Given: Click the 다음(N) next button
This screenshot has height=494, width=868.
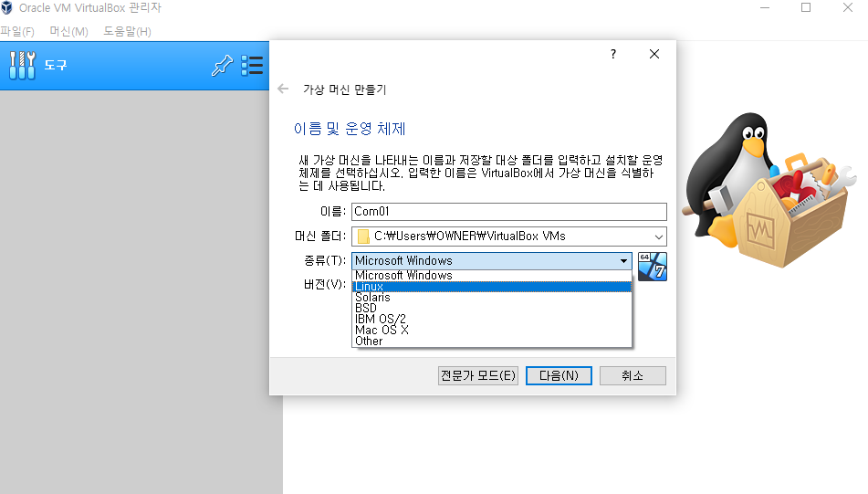Looking at the screenshot, I should [559, 375].
